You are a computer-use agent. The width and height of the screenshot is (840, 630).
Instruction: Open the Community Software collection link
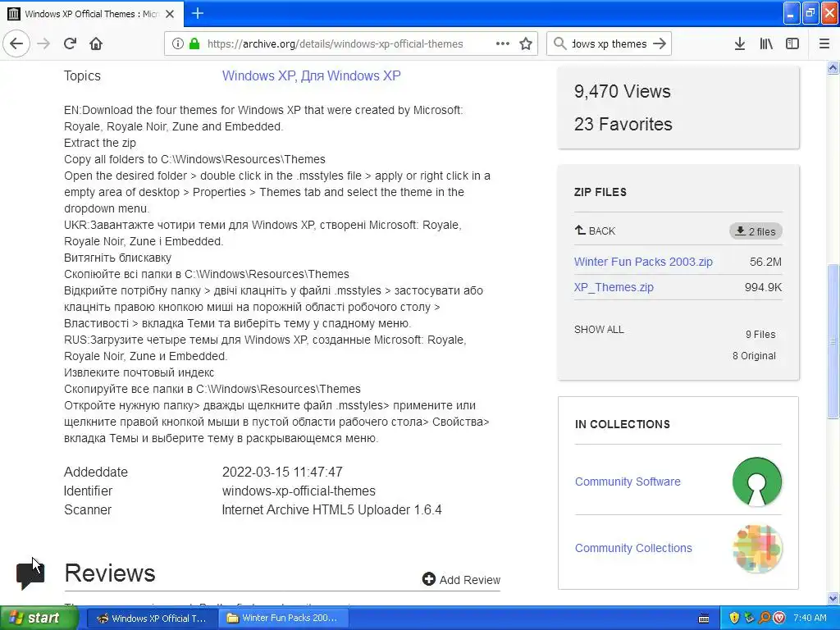(628, 482)
